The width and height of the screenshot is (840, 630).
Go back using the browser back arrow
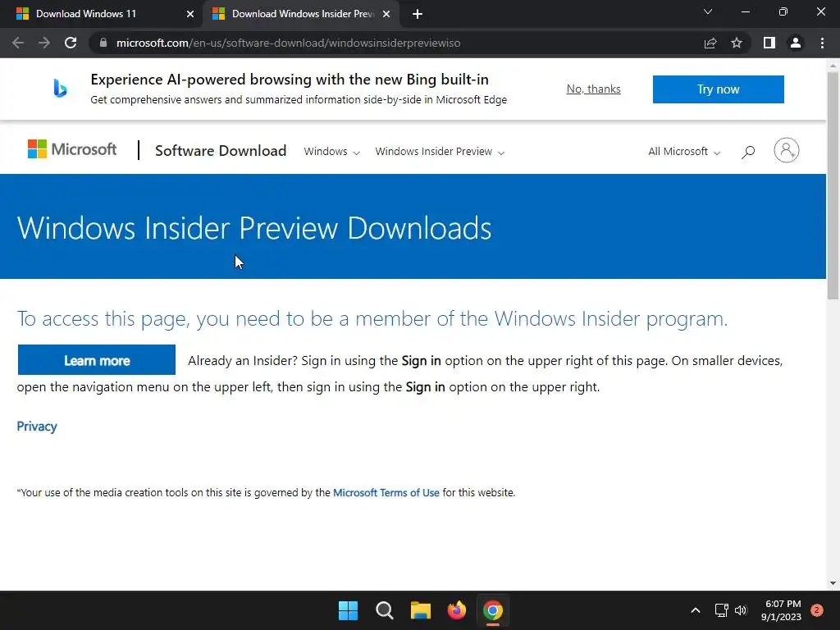(18, 43)
